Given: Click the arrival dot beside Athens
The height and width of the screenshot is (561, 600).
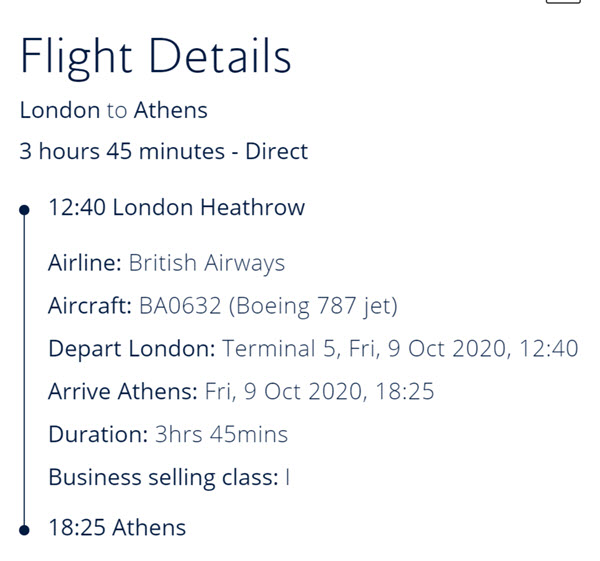Looking at the screenshot, I should coord(24,530).
